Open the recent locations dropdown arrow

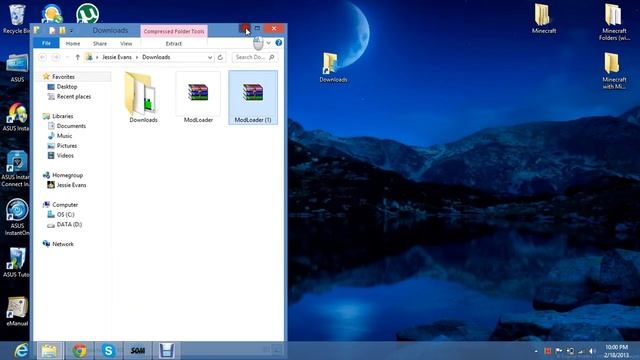[67, 57]
